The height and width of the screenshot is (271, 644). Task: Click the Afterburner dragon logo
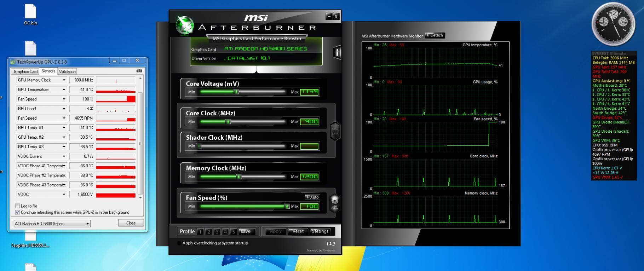(x=184, y=25)
